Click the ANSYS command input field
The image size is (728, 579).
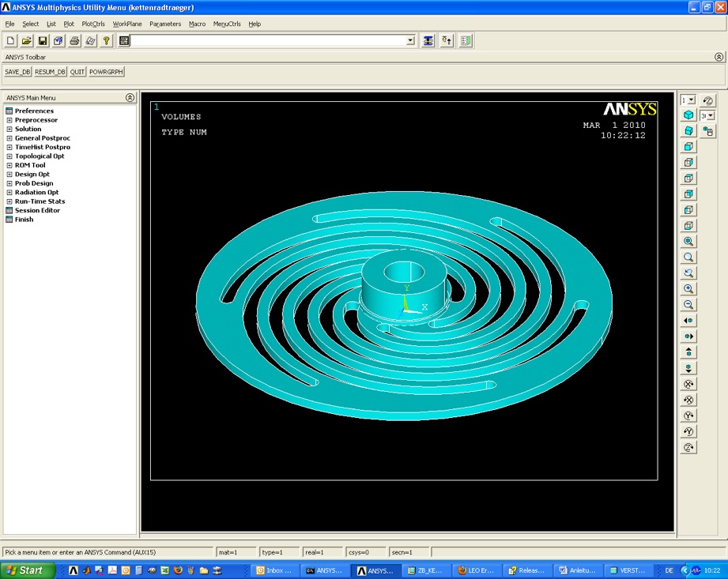tap(269, 41)
